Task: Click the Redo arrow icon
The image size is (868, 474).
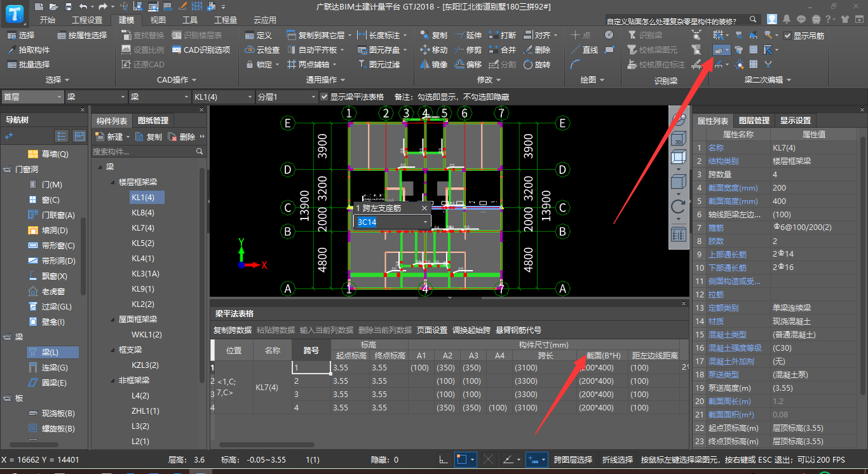Action: [x=103, y=6]
